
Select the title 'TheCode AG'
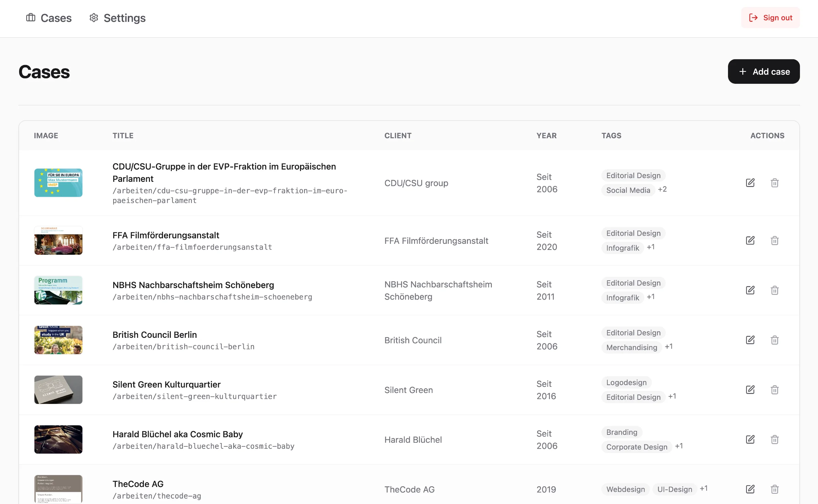138,484
